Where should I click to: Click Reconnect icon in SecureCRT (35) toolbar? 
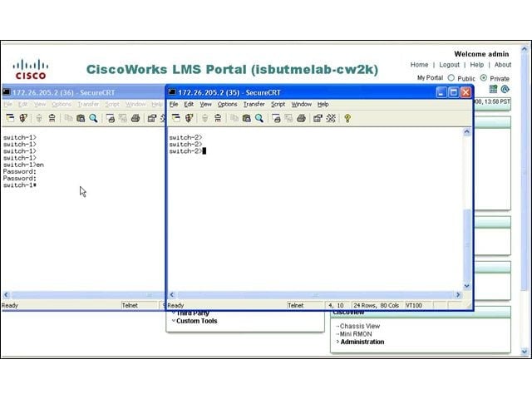coord(205,118)
